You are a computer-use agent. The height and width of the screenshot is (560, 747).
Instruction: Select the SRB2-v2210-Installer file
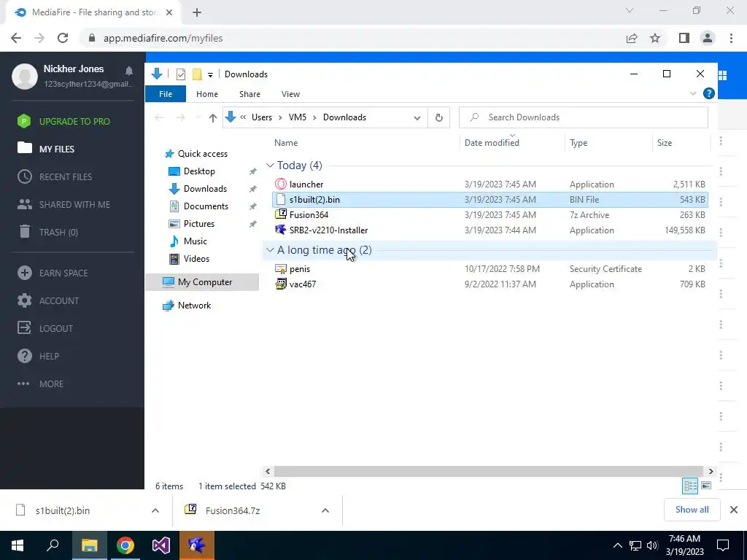pyautogui.click(x=328, y=230)
